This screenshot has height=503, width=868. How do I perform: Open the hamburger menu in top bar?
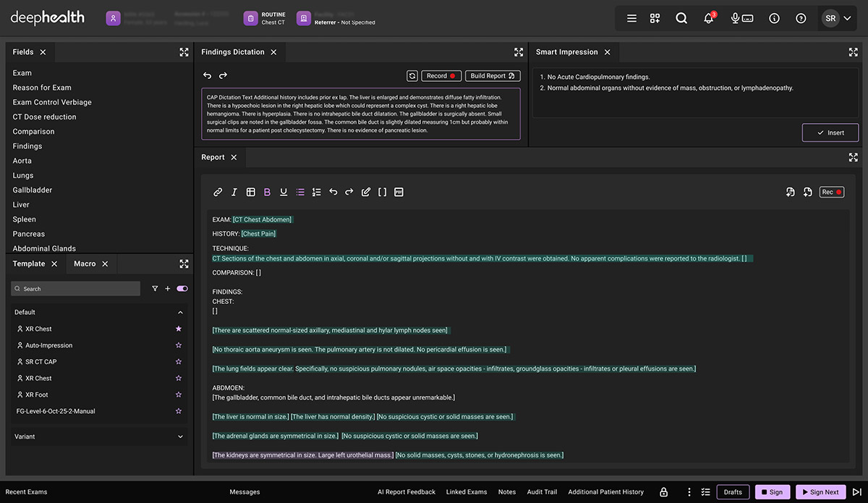(x=631, y=18)
